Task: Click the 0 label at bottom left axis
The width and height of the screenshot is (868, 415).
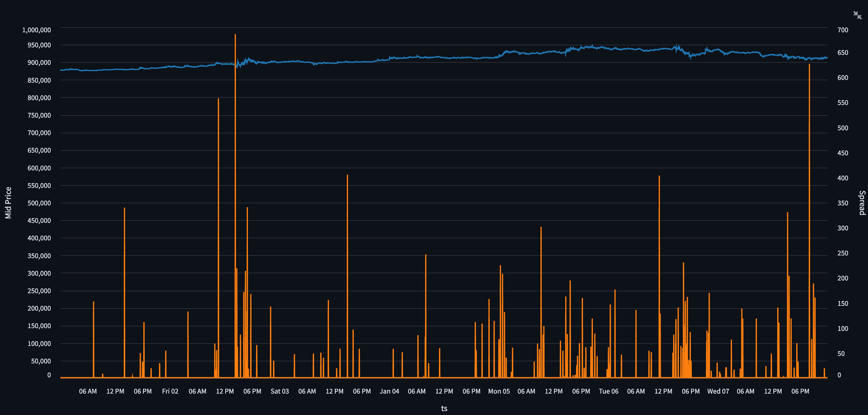Action: tap(49, 375)
